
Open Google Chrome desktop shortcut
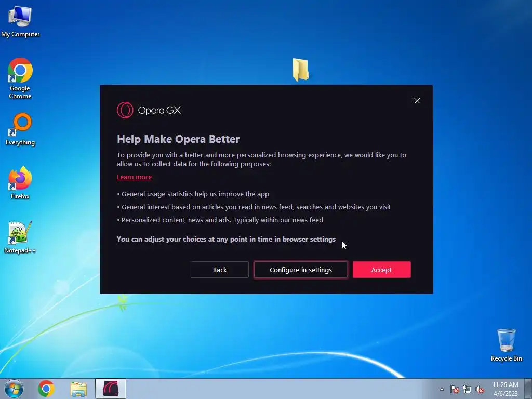[20, 79]
